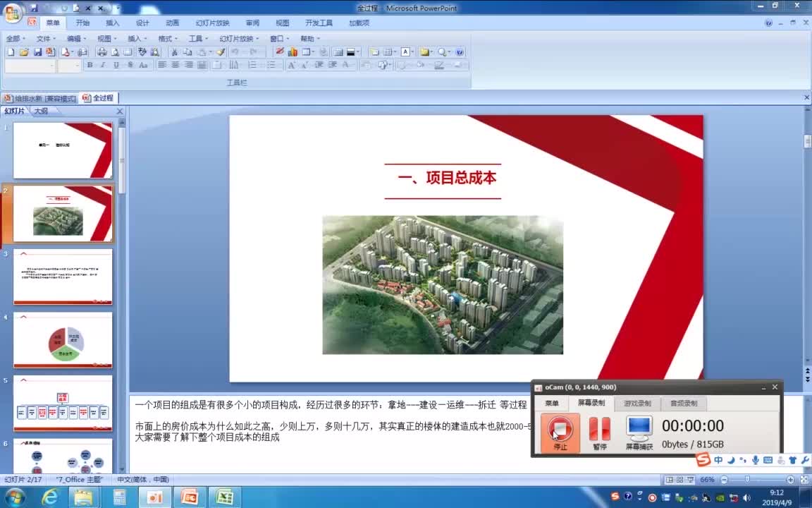Open the 编辑 dropdown menu
This screenshot has height=508, width=812.
(76, 39)
